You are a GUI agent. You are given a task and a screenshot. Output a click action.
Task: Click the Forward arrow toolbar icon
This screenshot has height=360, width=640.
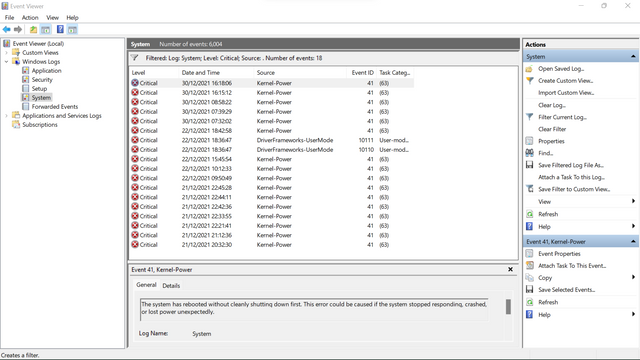(x=18, y=29)
